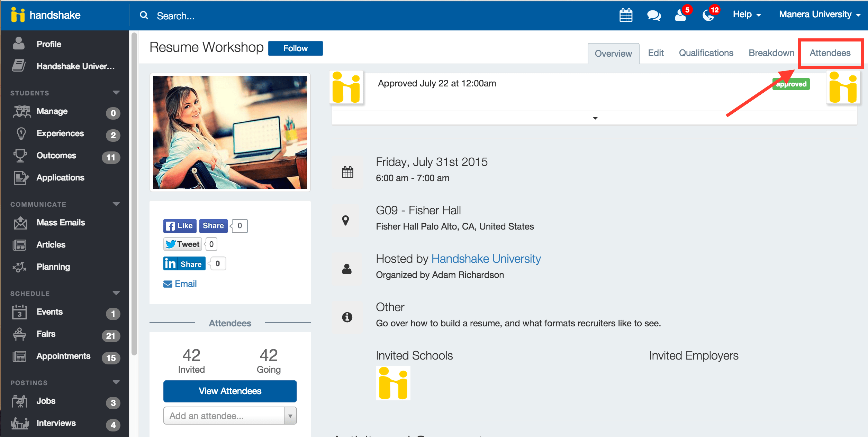Click the LinkedIn Share button
Screen dimensions: 868x437
(x=184, y=263)
